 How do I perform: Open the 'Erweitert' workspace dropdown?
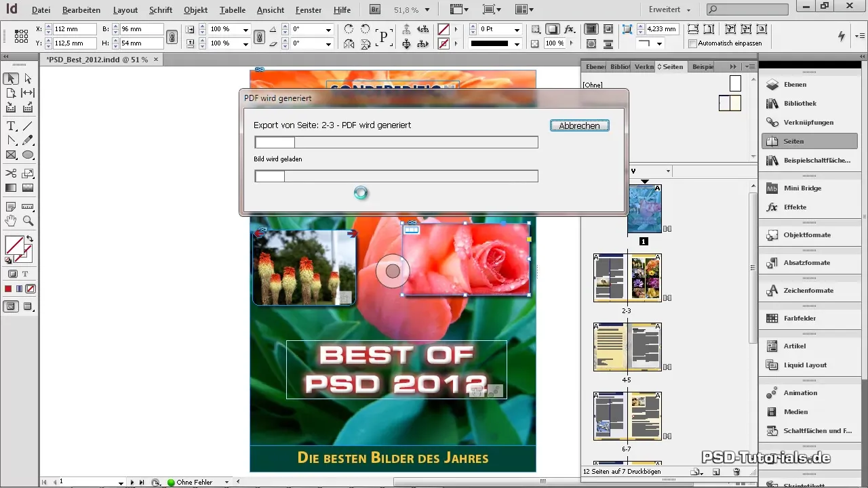tap(669, 10)
